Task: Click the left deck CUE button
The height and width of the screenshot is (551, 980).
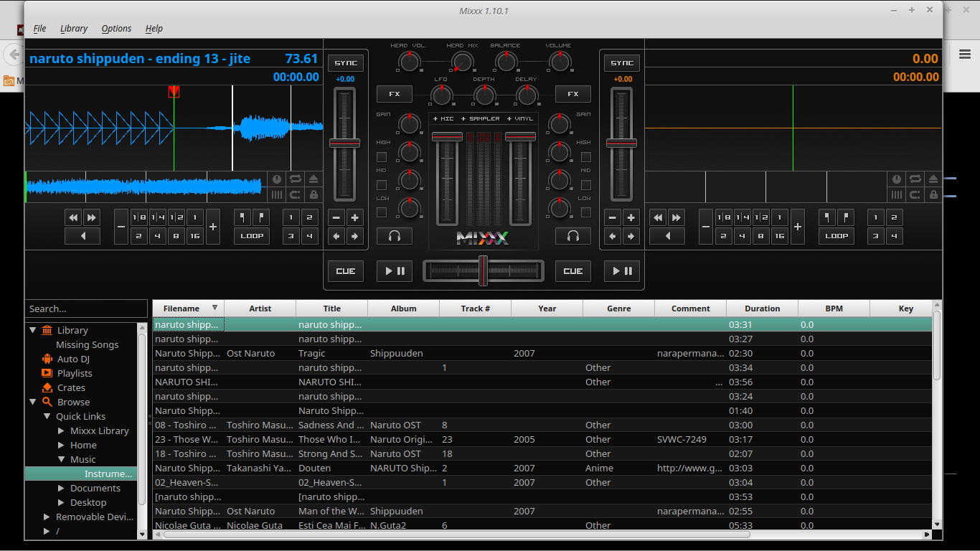Action: 346,271
